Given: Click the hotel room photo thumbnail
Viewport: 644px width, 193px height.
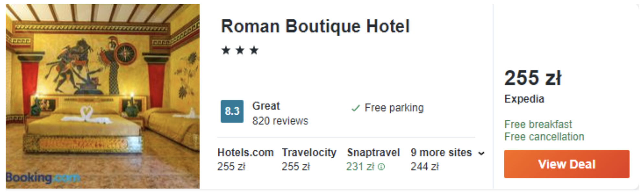Looking at the screenshot, I should click(x=103, y=96).
